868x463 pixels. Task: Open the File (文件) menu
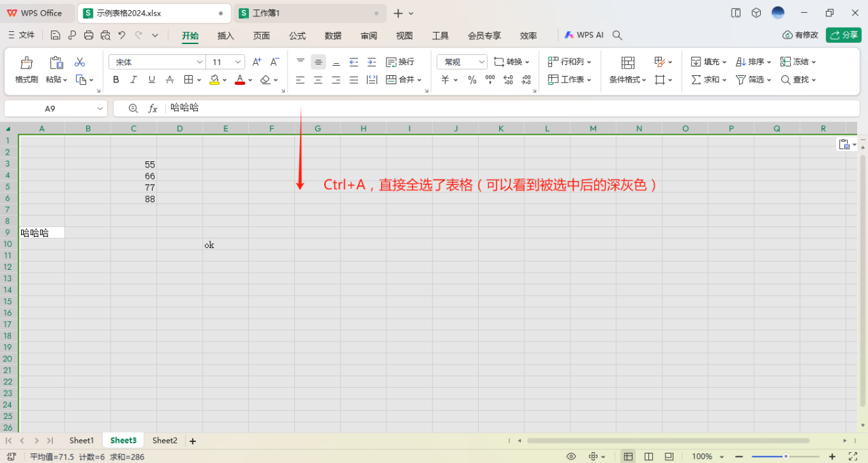(21, 35)
